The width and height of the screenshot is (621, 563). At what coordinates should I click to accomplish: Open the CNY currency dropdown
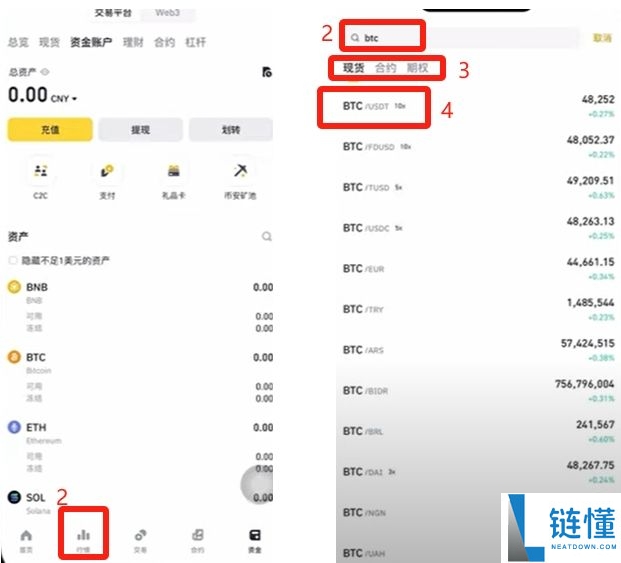[63, 98]
